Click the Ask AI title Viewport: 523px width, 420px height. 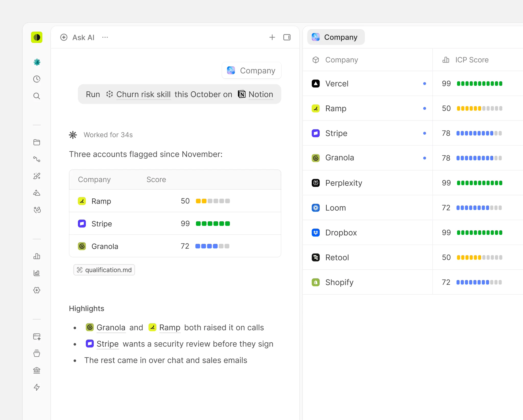click(x=83, y=38)
